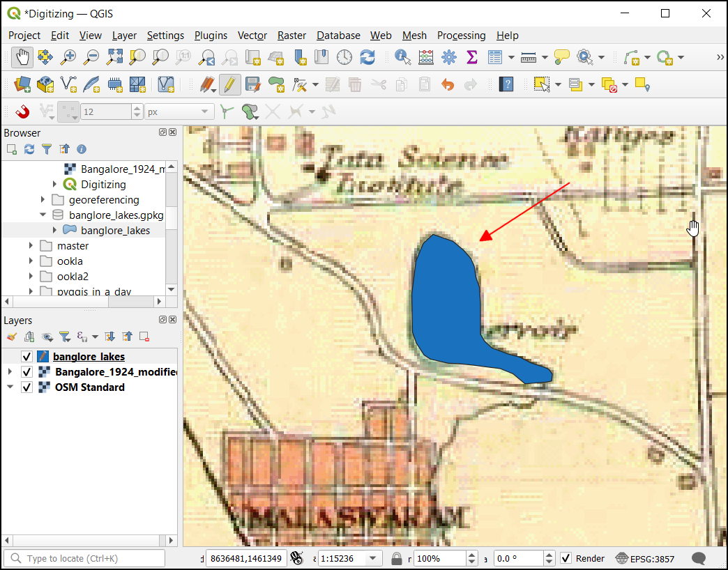Open the snapping tolerance px units dropdown
Viewport: 728px width, 570px height.
click(179, 111)
